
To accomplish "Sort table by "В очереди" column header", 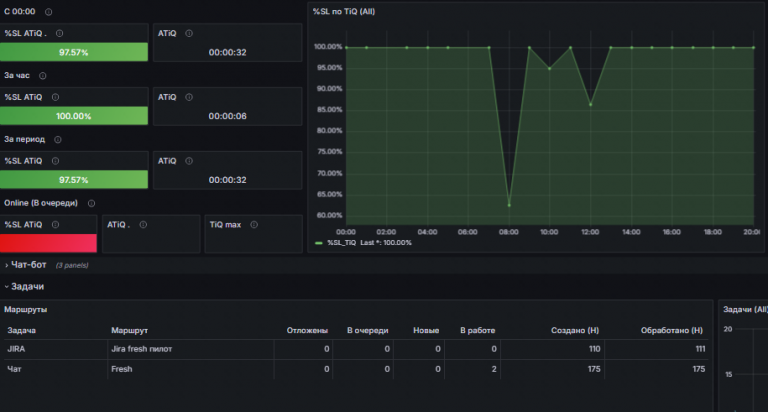I will point(368,330).
